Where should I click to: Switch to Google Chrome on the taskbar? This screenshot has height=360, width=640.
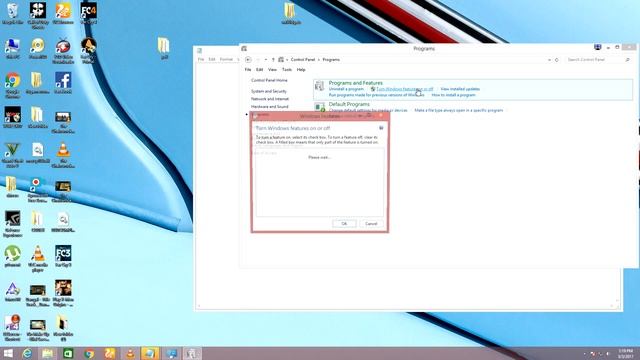click(x=89, y=353)
